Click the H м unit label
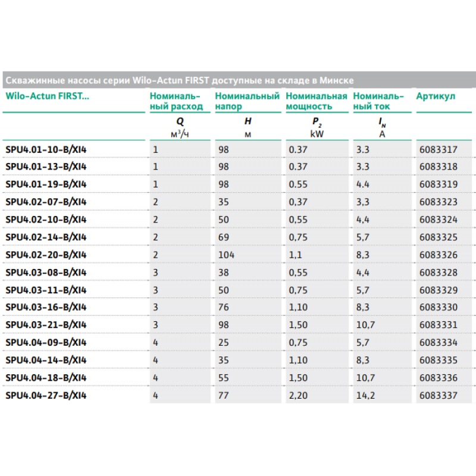The height and width of the screenshot is (476, 476). pyautogui.click(x=248, y=127)
